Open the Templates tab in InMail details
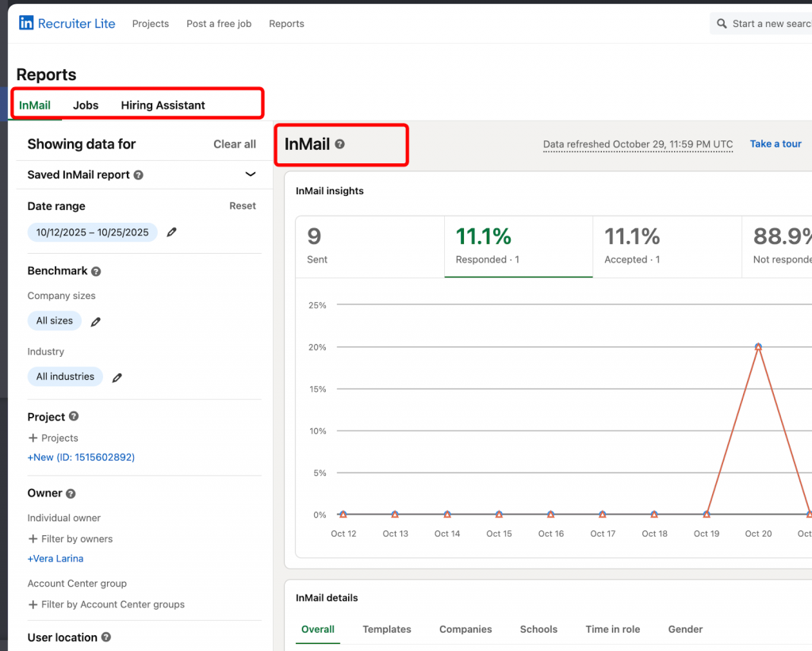Viewport: 812px width, 651px height. [387, 629]
